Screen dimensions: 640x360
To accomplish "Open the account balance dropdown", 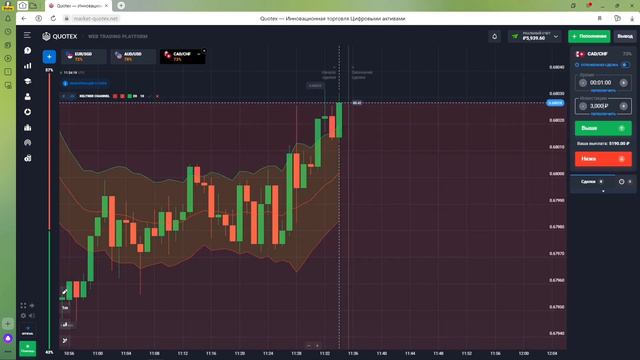I will [x=536, y=36].
